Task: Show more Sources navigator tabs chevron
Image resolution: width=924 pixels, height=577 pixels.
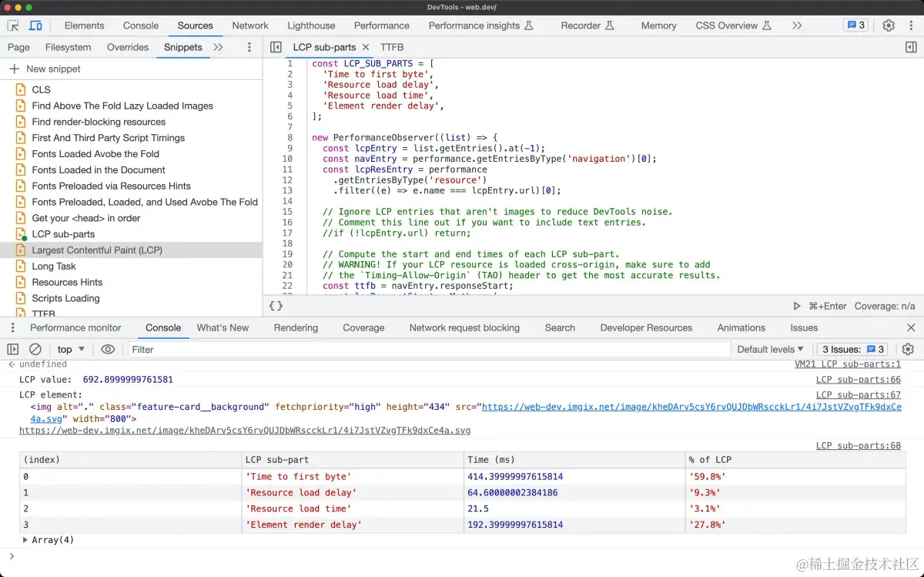Action: [218, 47]
